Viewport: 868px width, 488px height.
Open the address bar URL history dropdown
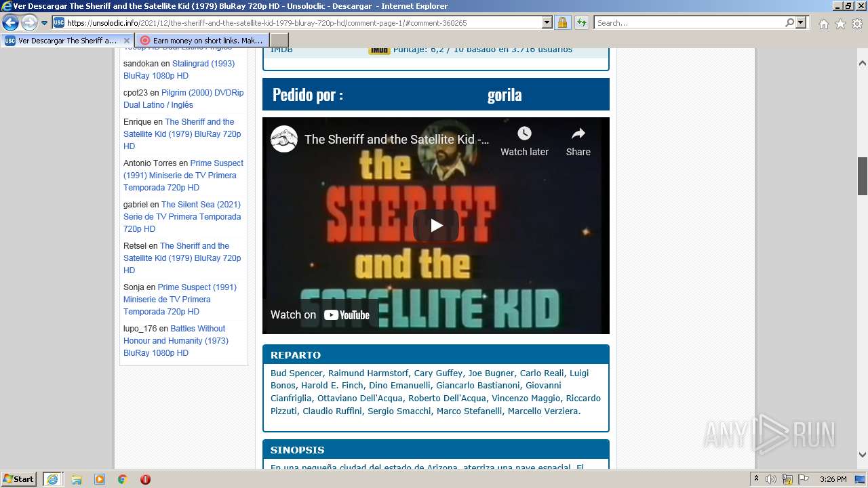(547, 23)
